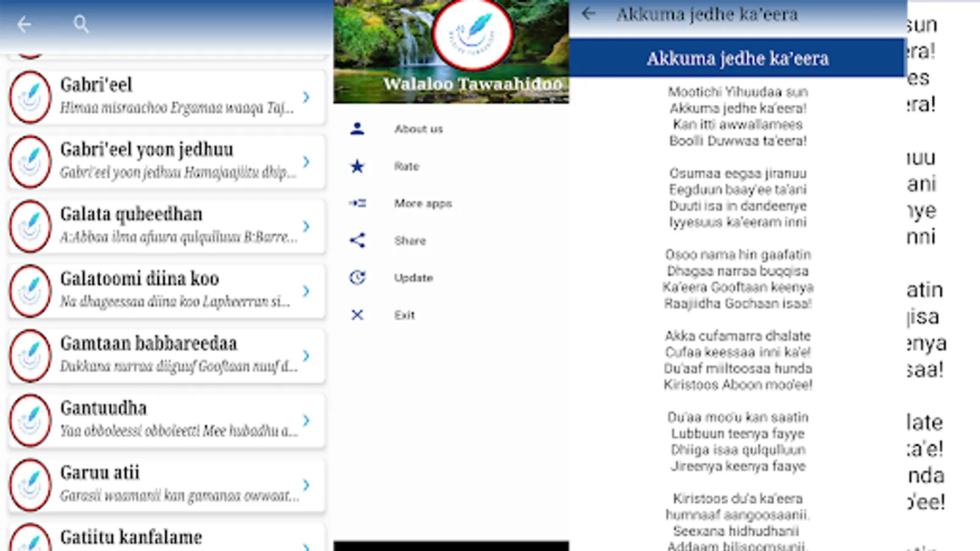Open Gabri'eel yoon jedhuu via chevron
The width and height of the screenshot is (980, 551).
pyautogui.click(x=306, y=162)
